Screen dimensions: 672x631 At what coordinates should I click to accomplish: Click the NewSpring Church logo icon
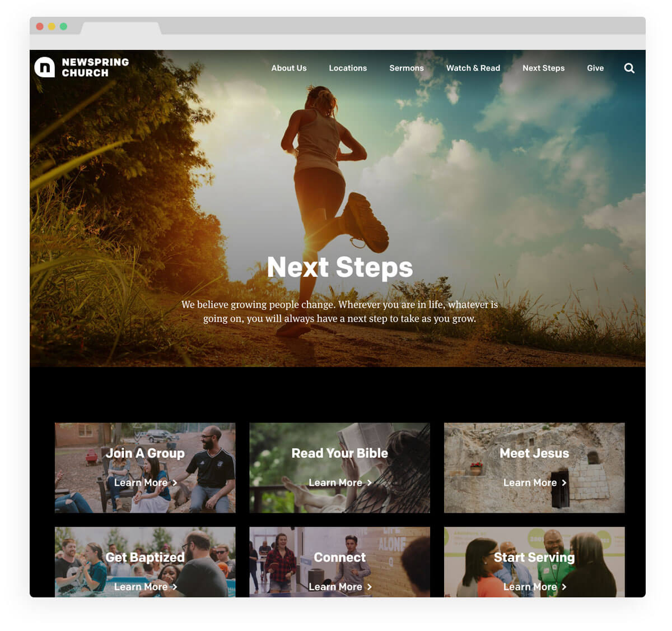click(45, 67)
